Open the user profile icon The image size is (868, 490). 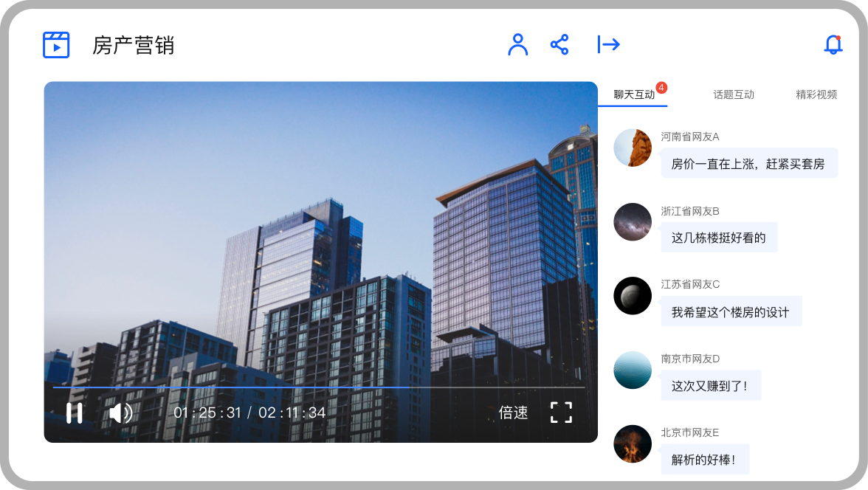(518, 44)
